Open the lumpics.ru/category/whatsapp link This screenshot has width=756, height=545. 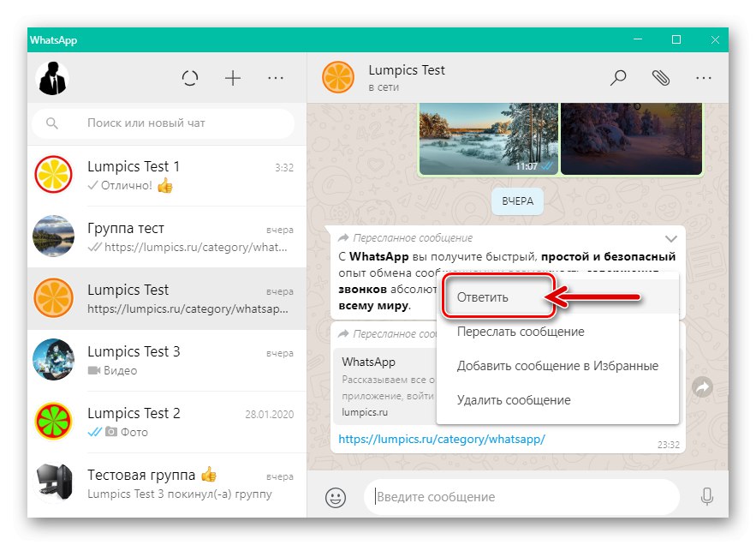click(x=442, y=440)
